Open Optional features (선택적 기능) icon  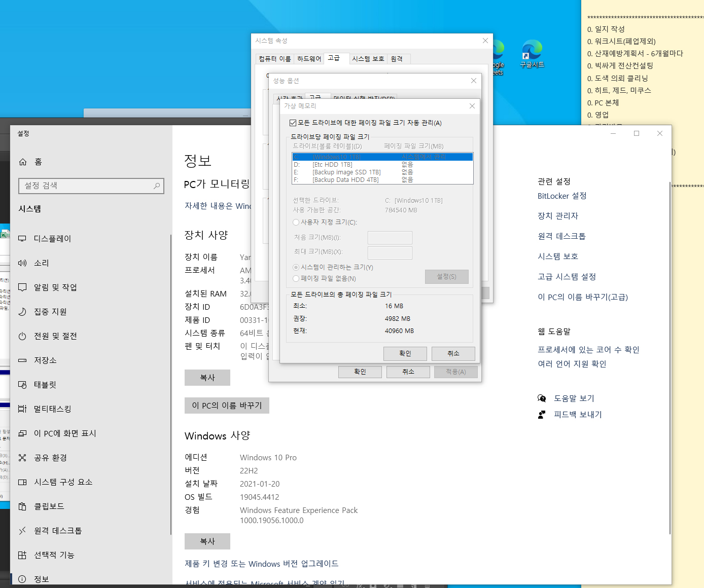(22, 555)
